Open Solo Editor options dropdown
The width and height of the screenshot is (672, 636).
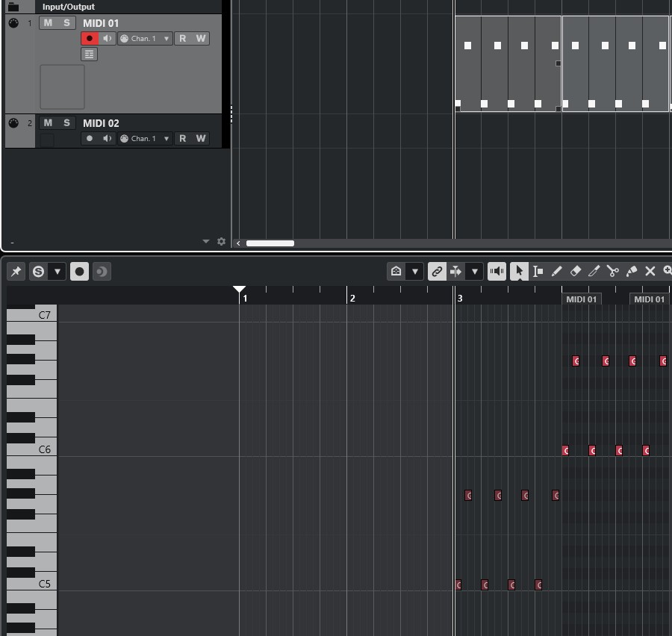[57, 271]
